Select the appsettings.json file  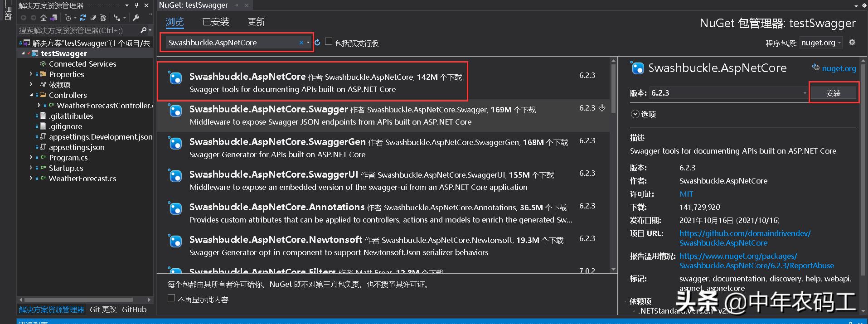point(77,147)
